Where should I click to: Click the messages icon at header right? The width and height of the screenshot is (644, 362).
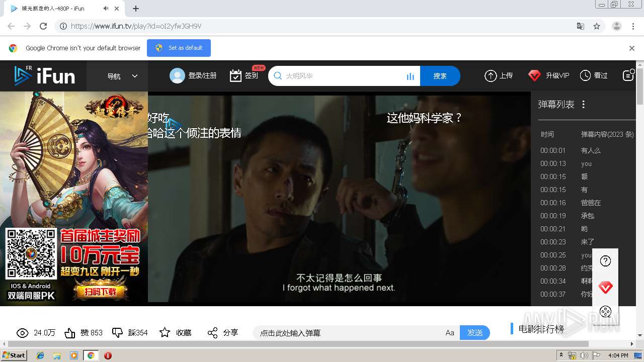628,75
